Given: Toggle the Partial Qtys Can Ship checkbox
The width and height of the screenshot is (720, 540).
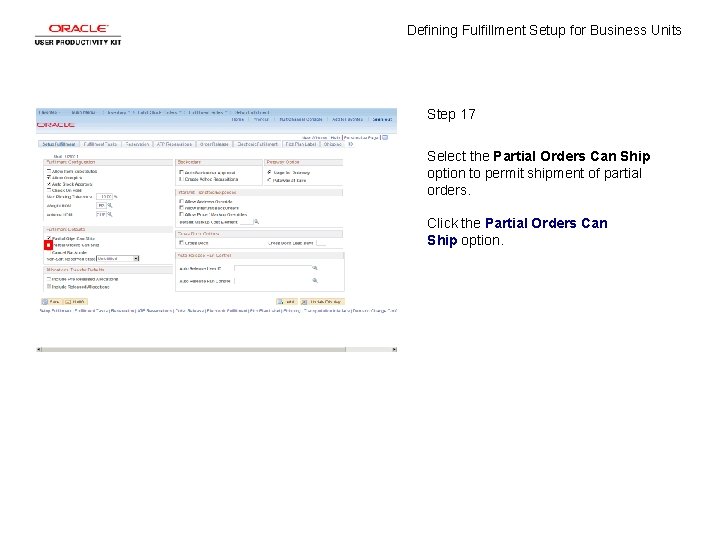Looking at the screenshot, I should (x=49, y=238).
